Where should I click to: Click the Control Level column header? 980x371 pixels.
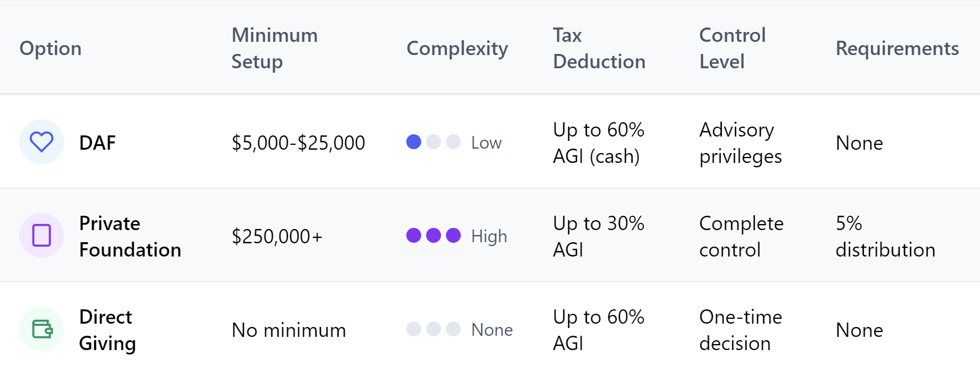coord(732,48)
